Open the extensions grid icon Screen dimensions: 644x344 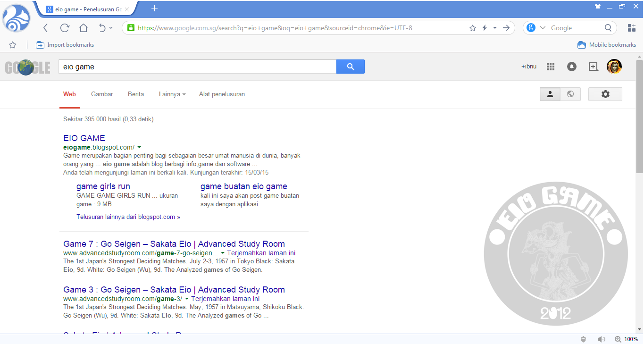pyautogui.click(x=632, y=28)
